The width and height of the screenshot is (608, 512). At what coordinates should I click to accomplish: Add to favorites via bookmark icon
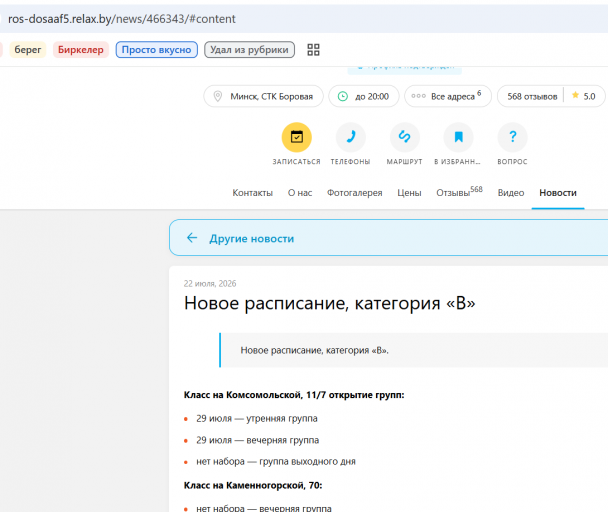(458, 137)
